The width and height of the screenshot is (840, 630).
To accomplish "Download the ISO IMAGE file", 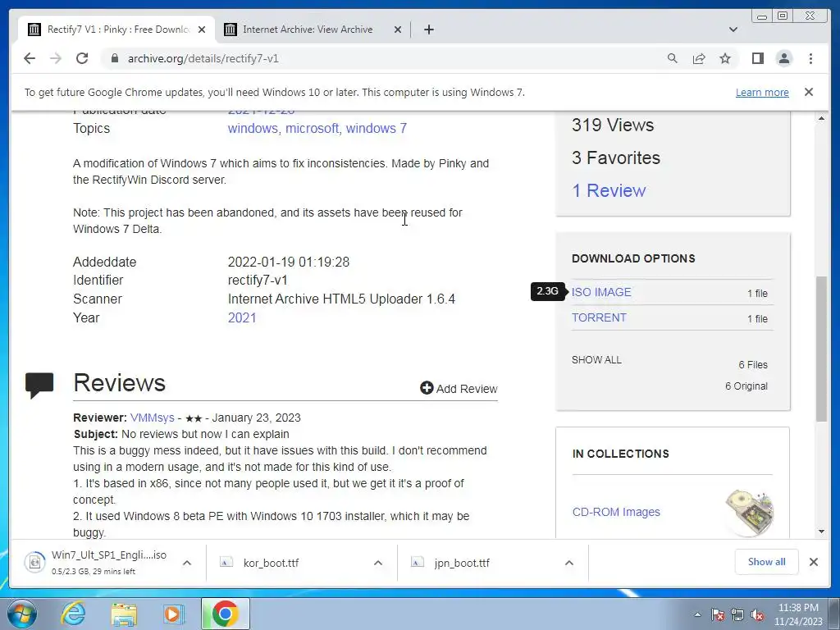I will point(601,293).
